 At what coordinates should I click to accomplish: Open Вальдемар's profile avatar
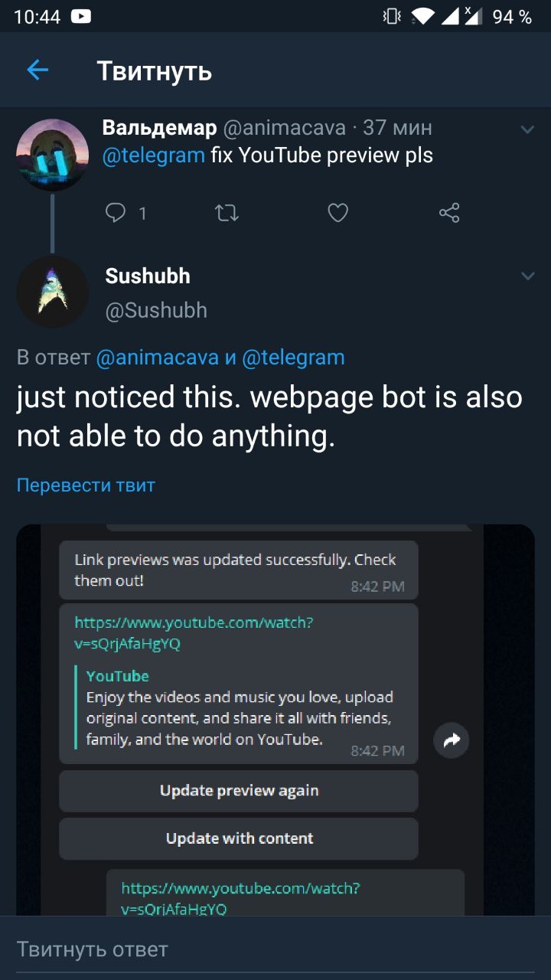[52, 155]
